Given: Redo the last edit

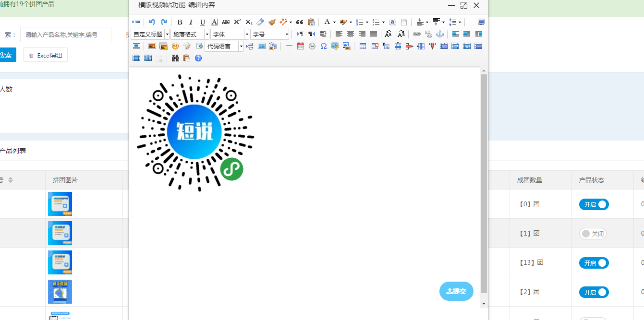Looking at the screenshot, I should pyautogui.click(x=164, y=22).
